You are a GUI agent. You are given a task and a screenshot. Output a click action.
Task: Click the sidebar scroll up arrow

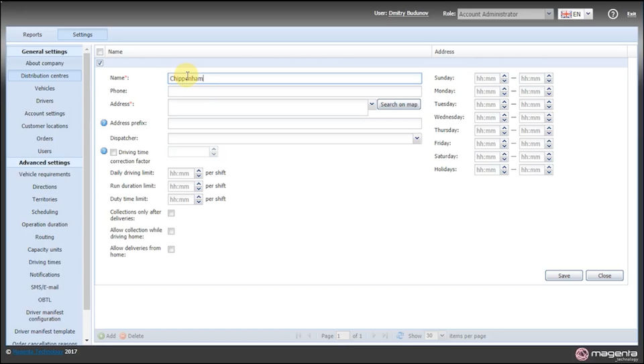[87, 50]
